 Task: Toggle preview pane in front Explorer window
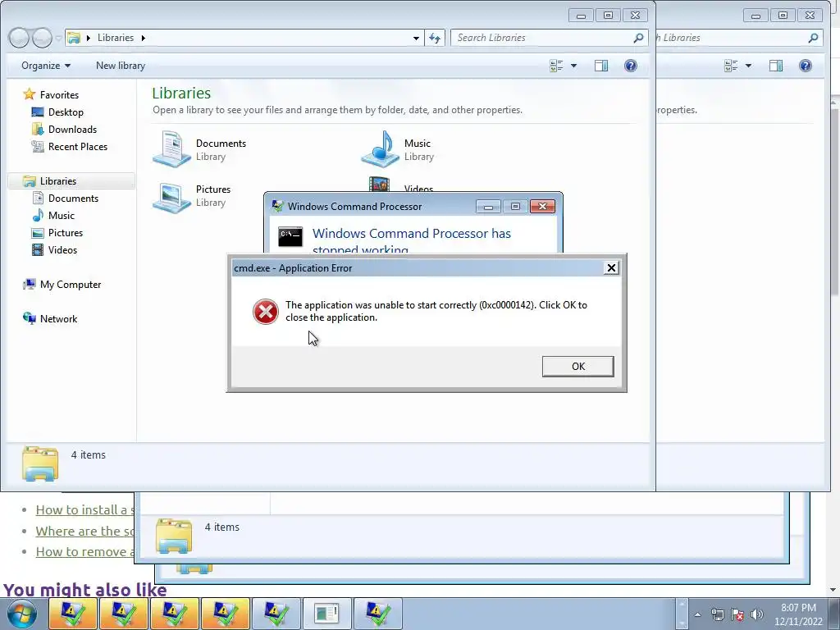(x=601, y=66)
